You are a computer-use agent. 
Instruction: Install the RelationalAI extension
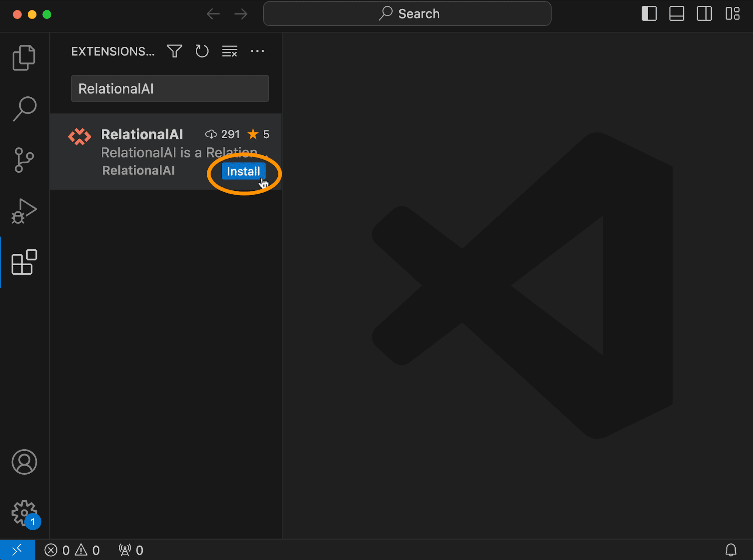pos(243,171)
